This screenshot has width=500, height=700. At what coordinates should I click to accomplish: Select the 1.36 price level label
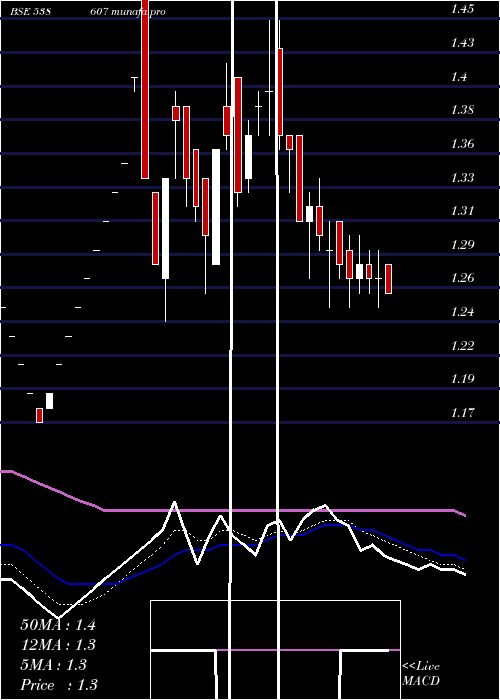pos(462,144)
